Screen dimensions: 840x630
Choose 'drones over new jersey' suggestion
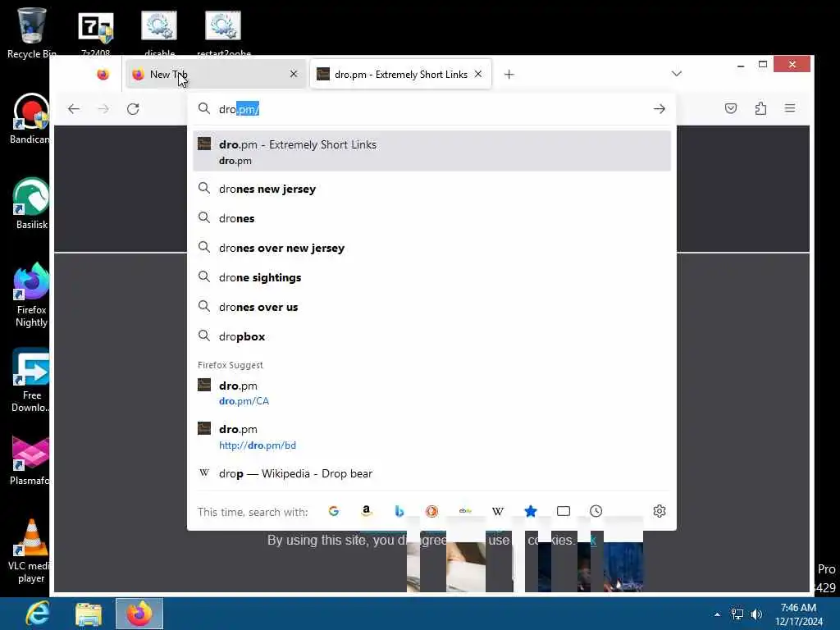pyautogui.click(x=431, y=248)
